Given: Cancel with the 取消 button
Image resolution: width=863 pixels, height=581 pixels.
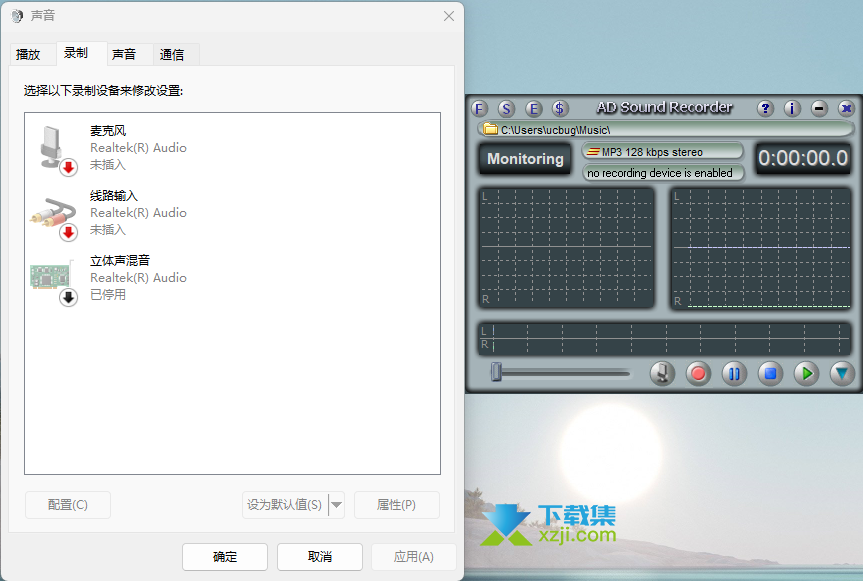Looking at the screenshot, I should click(320, 557).
